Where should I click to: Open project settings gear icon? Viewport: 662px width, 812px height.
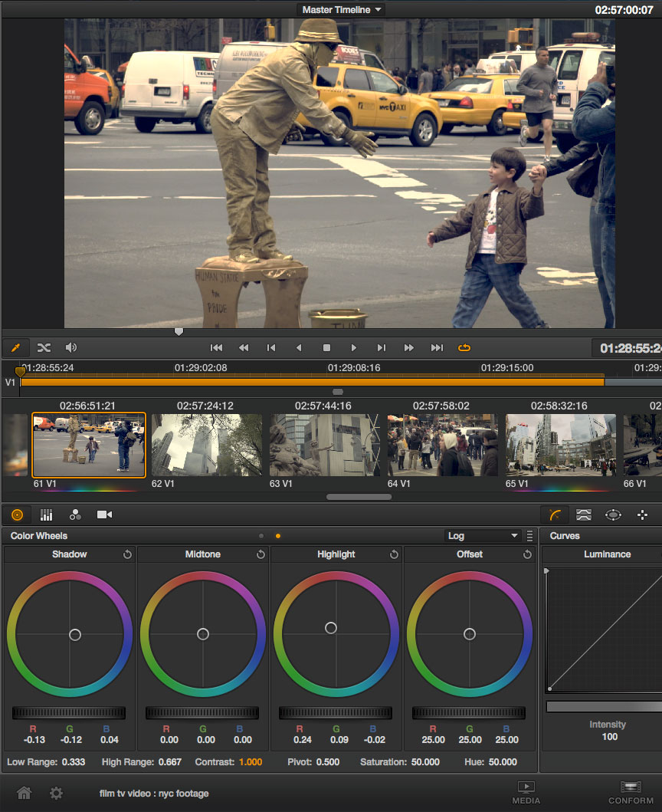(56, 793)
